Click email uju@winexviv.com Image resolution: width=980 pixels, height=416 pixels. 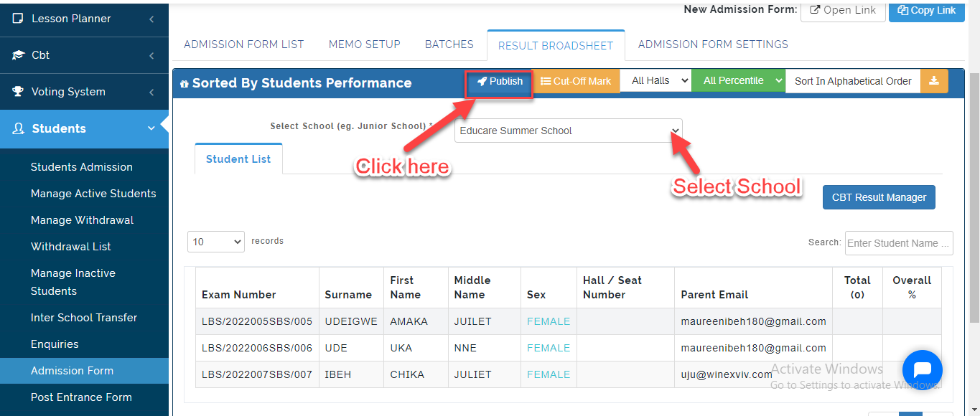pyautogui.click(x=727, y=374)
